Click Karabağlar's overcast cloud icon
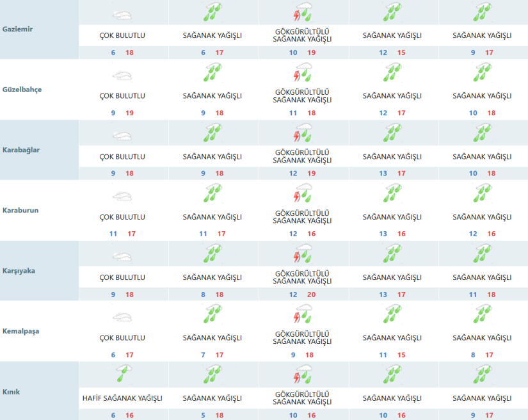 (122, 134)
